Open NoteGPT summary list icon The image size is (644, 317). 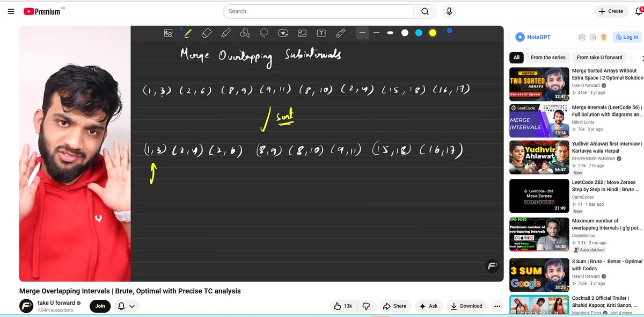tap(592, 37)
